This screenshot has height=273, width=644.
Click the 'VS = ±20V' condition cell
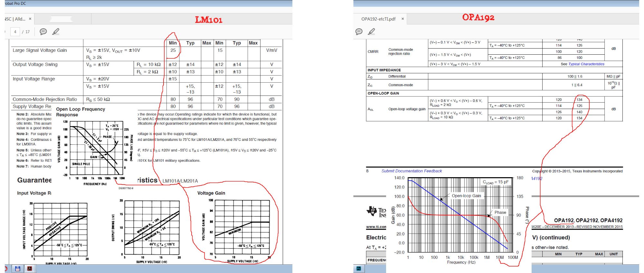[98, 79]
